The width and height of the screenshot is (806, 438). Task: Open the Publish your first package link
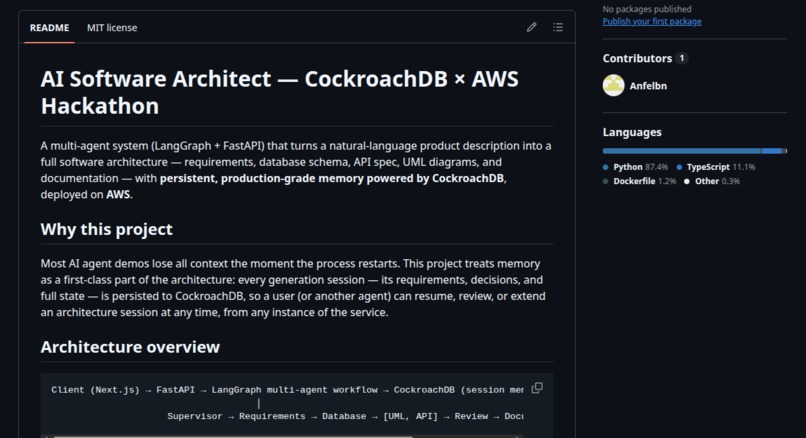click(652, 22)
